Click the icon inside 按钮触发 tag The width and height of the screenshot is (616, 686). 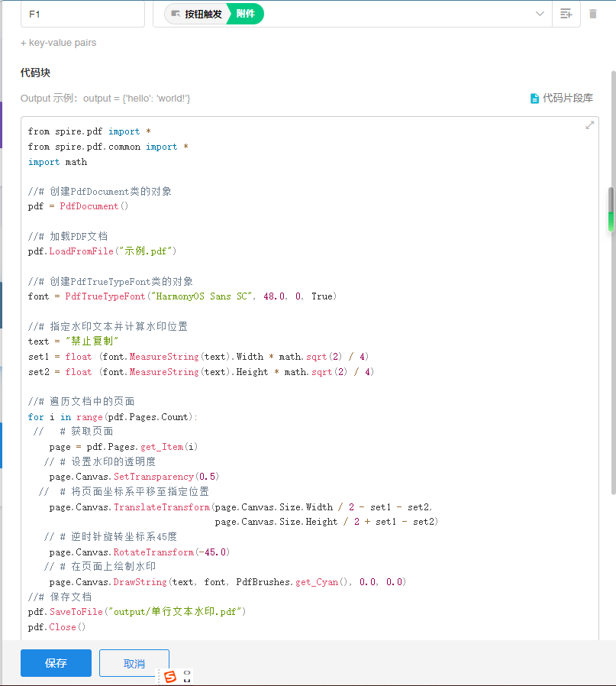point(176,14)
